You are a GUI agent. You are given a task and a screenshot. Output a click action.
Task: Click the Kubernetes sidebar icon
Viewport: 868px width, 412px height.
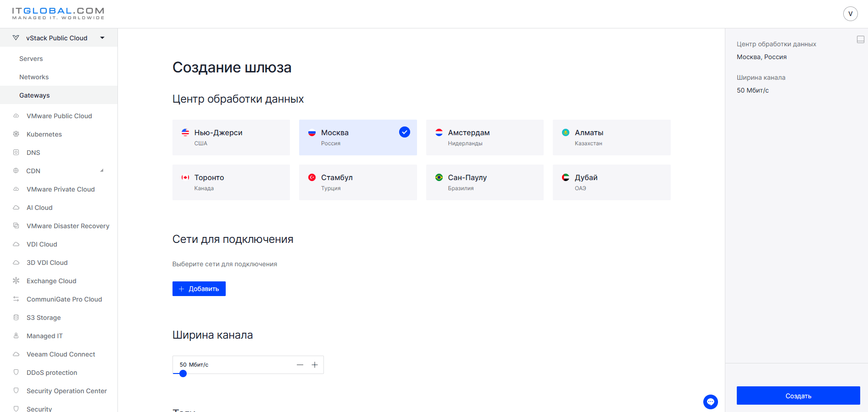[16, 134]
